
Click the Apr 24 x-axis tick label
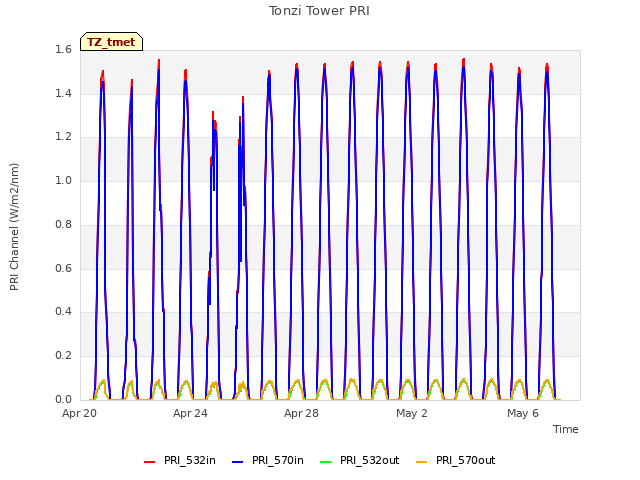coord(190,413)
